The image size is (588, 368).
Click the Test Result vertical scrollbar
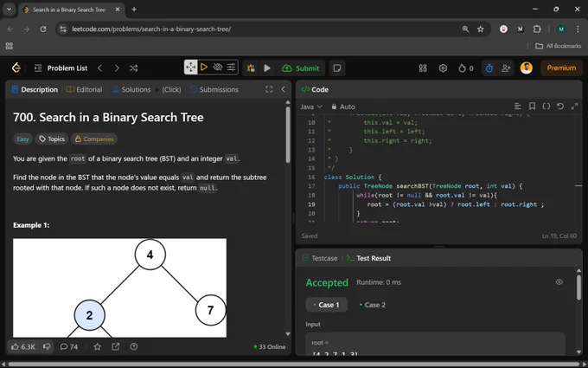pos(578,287)
